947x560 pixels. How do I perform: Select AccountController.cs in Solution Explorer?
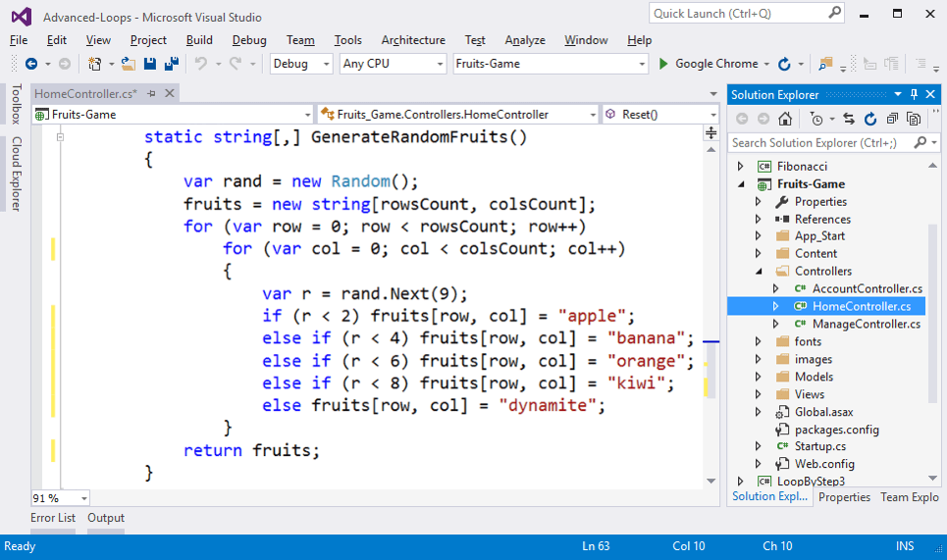pos(868,288)
